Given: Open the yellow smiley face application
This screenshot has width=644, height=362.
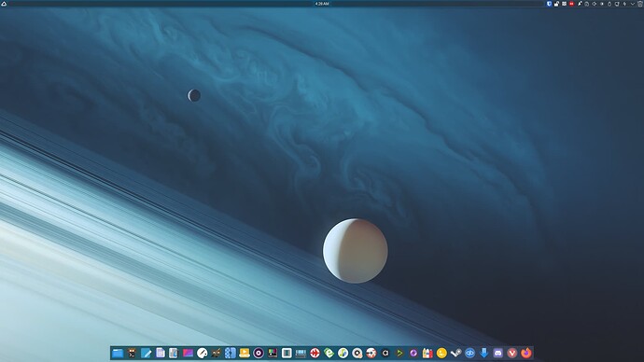Looking at the screenshot, I should (x=441, y=353).
